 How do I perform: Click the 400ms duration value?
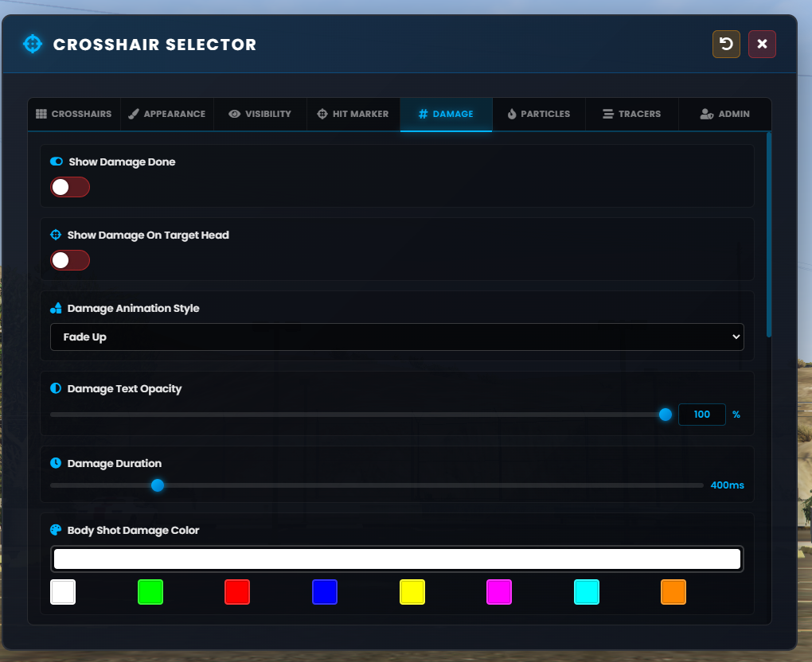(727, 485)
